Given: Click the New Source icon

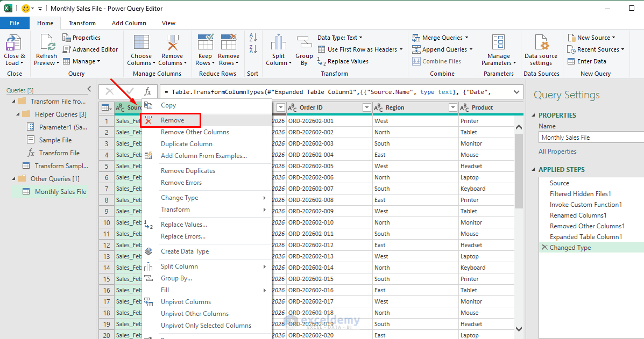Looking at the screenshot, I should (x=571, y=37).
